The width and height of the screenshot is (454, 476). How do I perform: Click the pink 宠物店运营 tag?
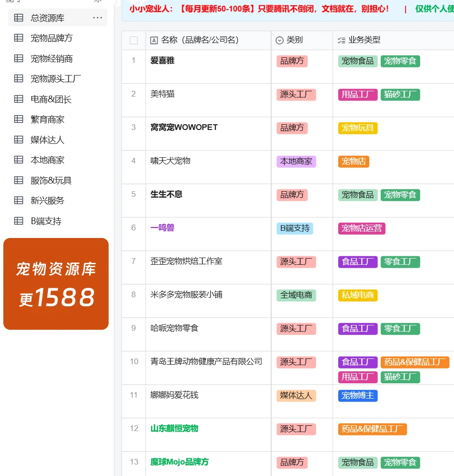pos(362,228)
